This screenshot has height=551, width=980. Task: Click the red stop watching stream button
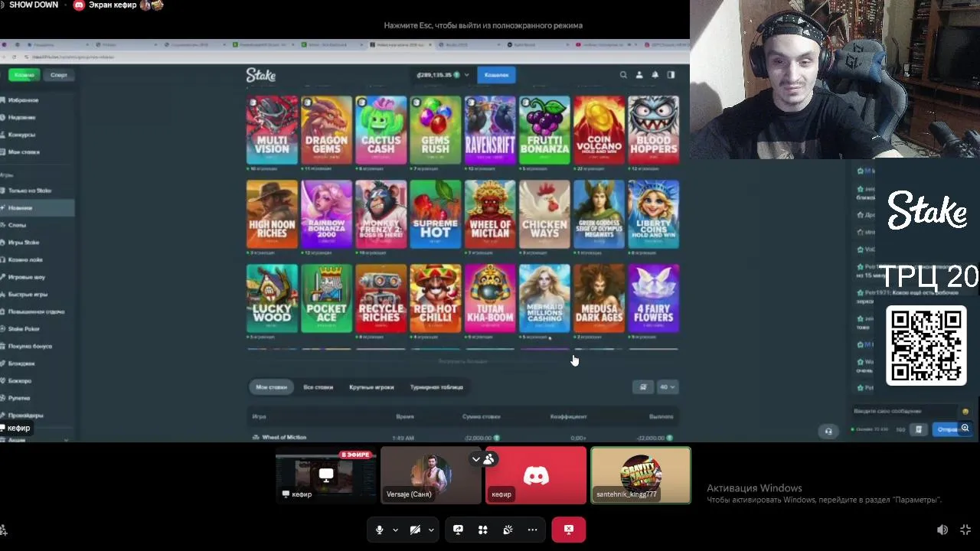pos(569,530)
